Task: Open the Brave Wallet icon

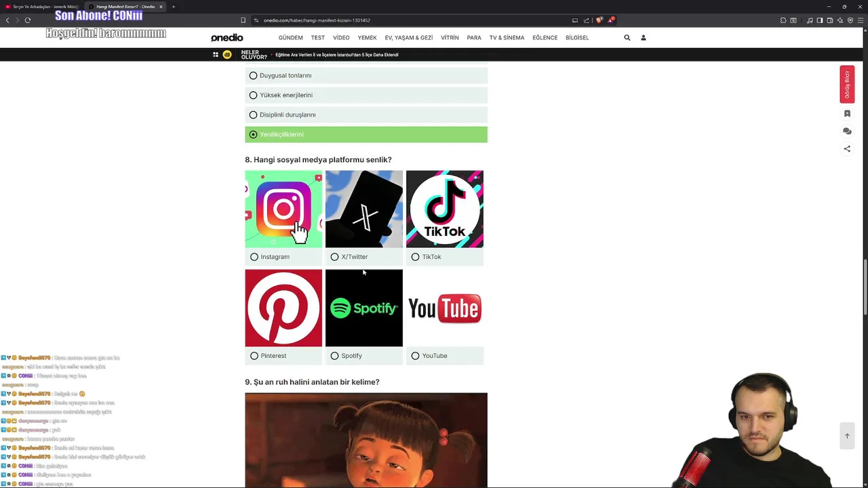Action: [830, 20]
